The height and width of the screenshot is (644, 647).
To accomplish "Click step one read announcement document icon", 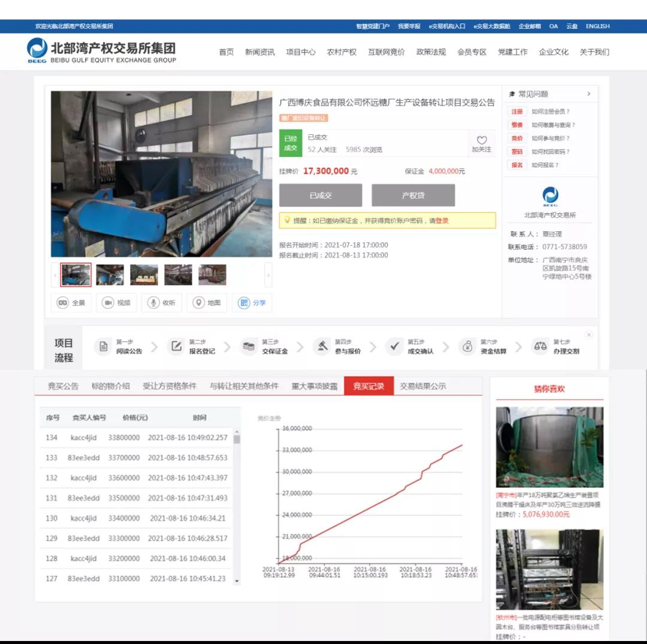I will point(103,346).
